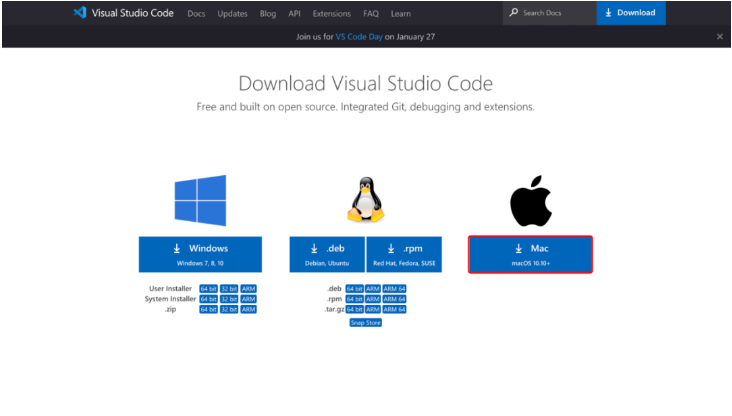Download User Installer 32 bit

(229, 289)
